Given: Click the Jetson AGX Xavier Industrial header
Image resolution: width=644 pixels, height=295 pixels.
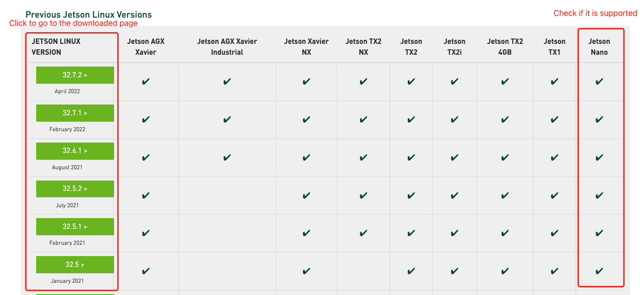Looking at the screenshot, I should [227, 47].
